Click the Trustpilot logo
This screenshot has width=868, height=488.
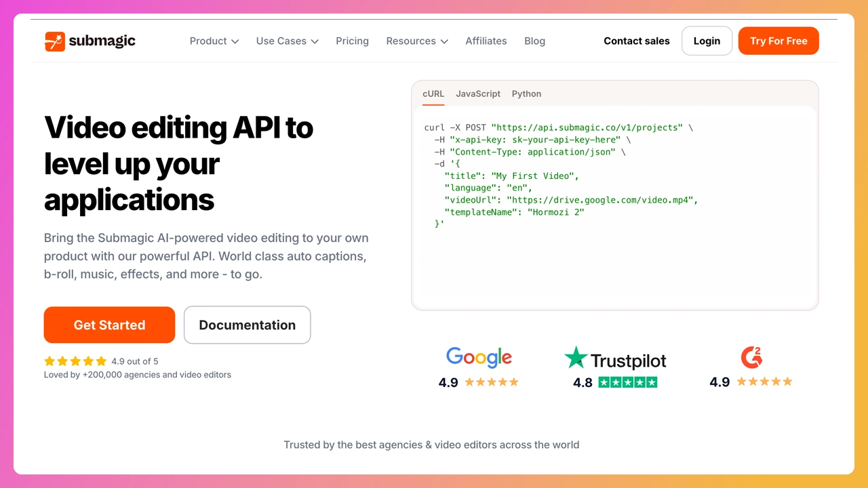coord(615,358)
